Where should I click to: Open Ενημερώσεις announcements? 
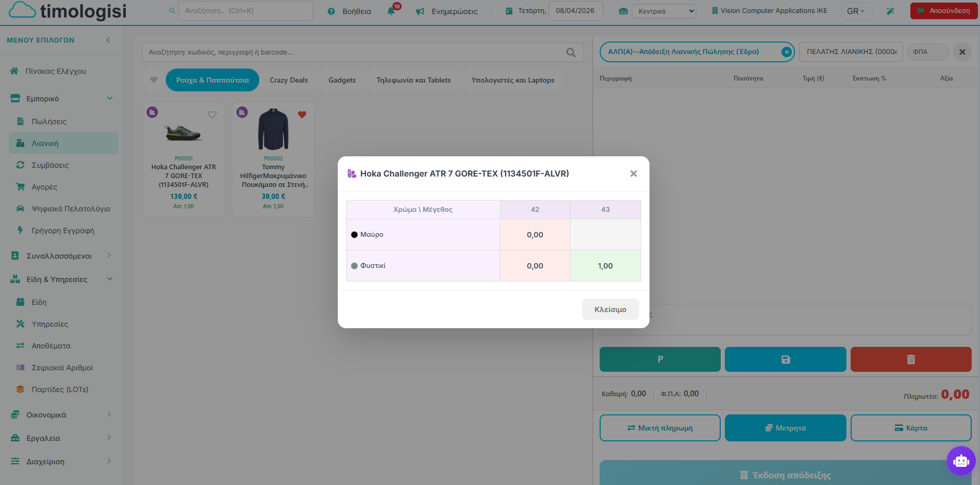point(447,11)
